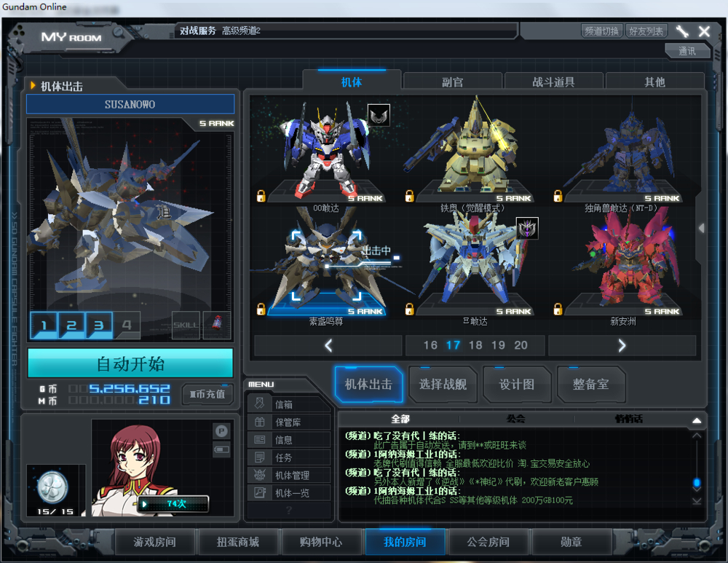Open settings with the wrench icon
The image size is (728, 563).
pos(682,31)
